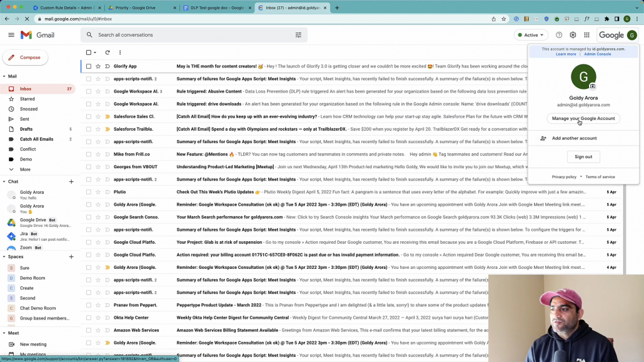644x362 pixels.
Task: Check the Google Search Conso. email
Action: pos(89,217)
